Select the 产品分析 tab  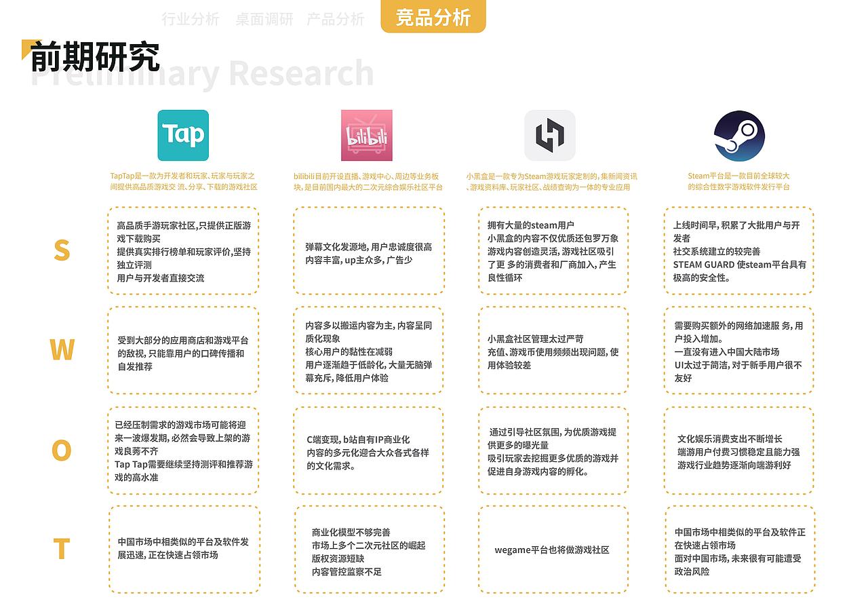[336, 19]
